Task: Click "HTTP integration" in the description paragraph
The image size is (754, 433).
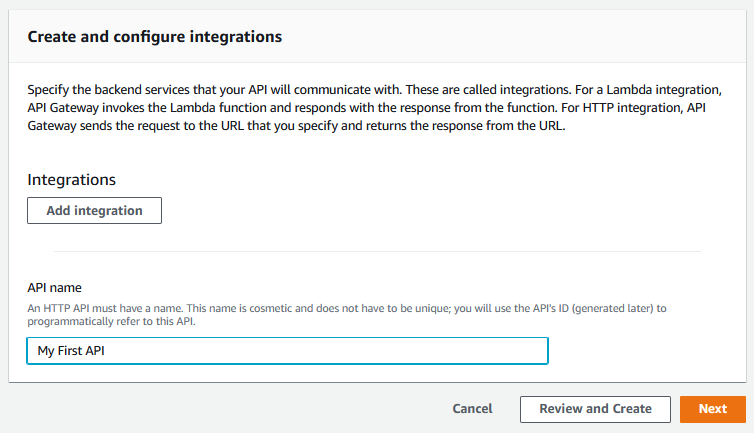Action: [633, 108]
